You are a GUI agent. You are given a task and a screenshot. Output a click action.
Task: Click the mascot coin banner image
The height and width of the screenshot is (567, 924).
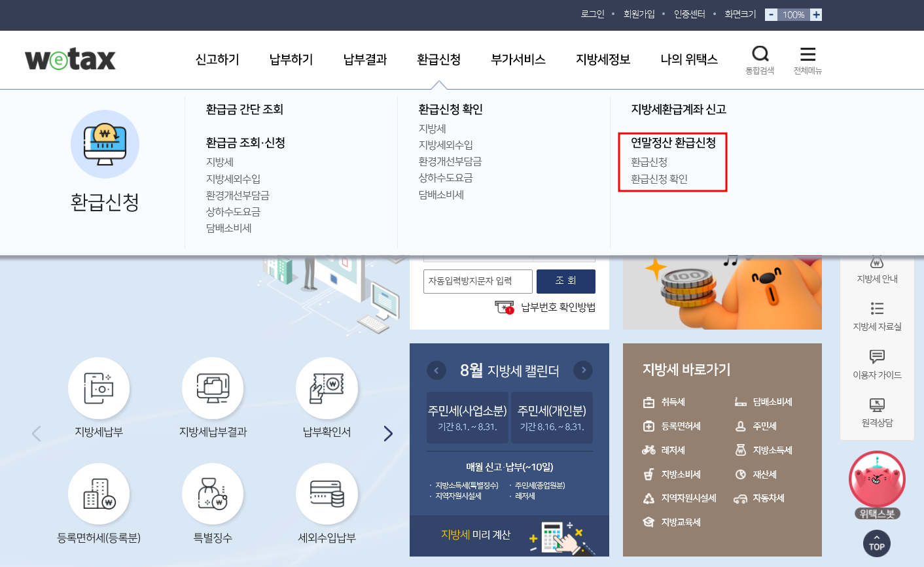pyautogui.click(x=722, y=292)
